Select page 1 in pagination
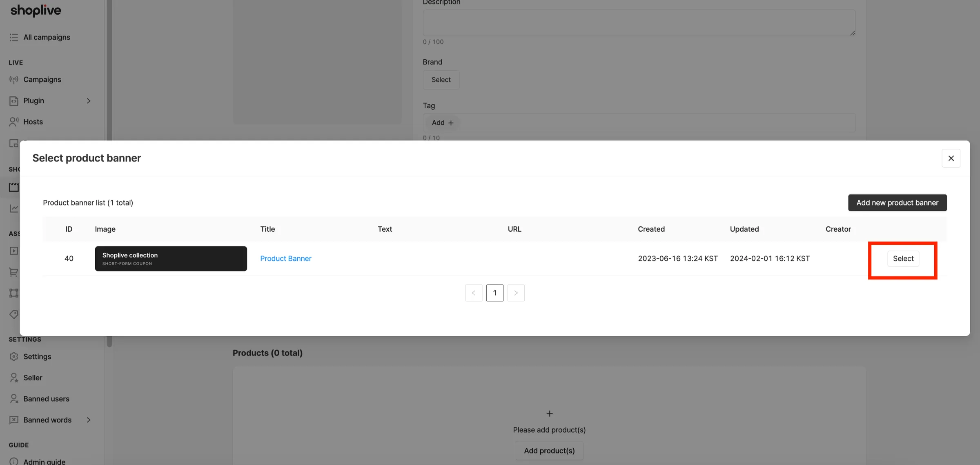980x465 pixels. [x=495, y=293]
